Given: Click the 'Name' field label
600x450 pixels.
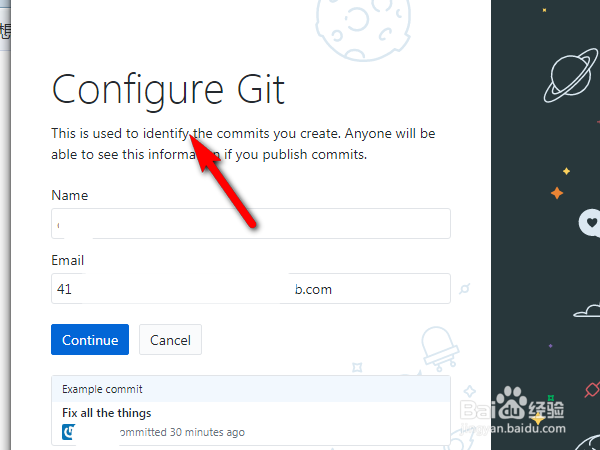Looking at the screenshot, I should 70,195.
